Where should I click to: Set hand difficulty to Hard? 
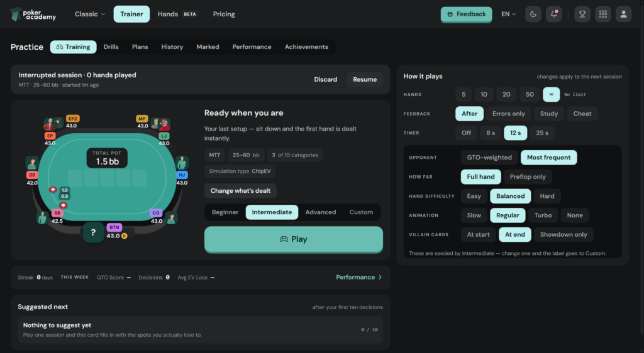point(547,196)
